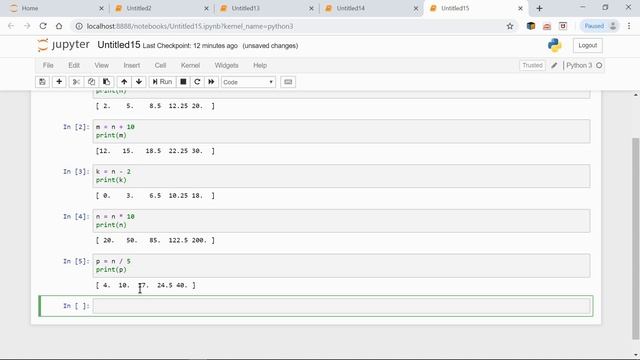
Task: Open the Help menu
Action: point(260,65)
